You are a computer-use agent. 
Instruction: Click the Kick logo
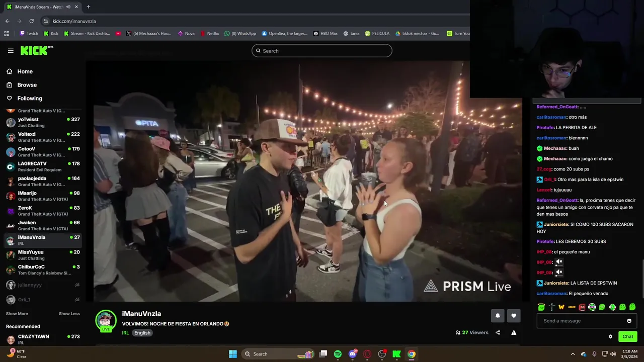coord(36,50)
